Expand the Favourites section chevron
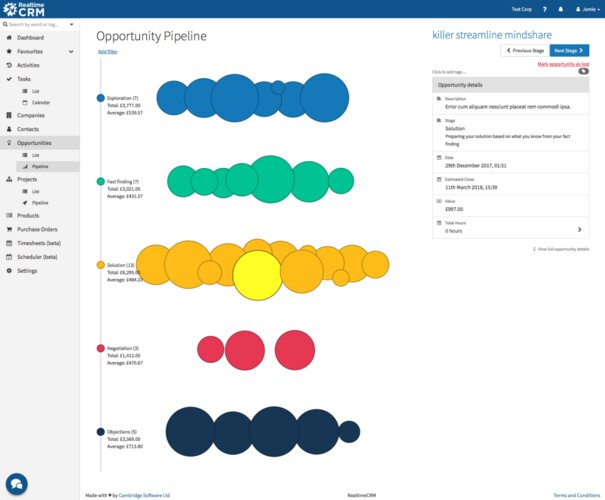Viewport: 605px width, 500px height. tap(71, 51)
